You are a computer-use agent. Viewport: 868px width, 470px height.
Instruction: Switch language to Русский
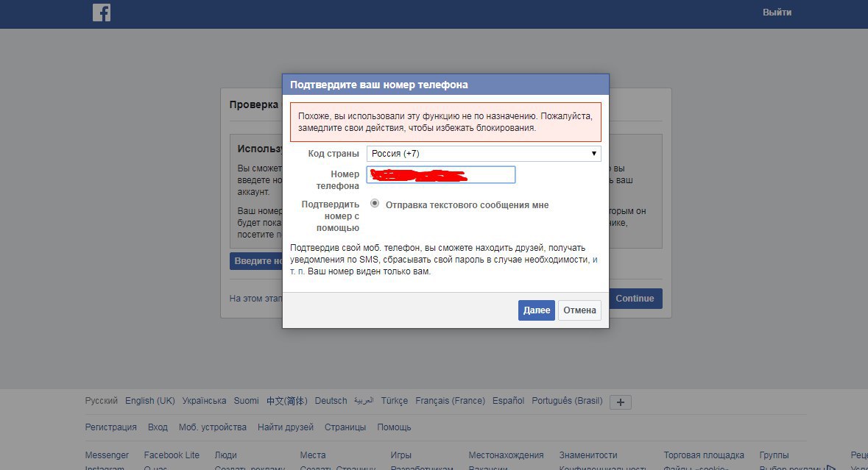tap(102, 401)
